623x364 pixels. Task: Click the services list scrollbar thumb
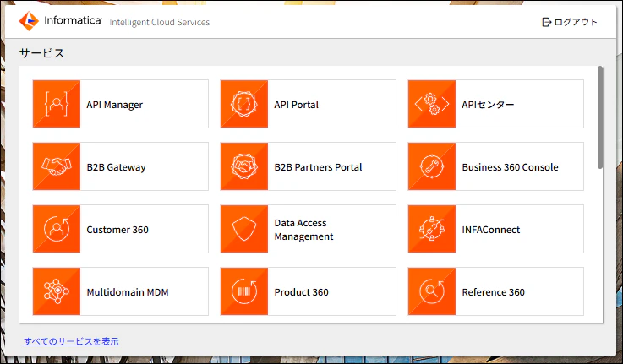pyautogui.click(x=600, y=118)
